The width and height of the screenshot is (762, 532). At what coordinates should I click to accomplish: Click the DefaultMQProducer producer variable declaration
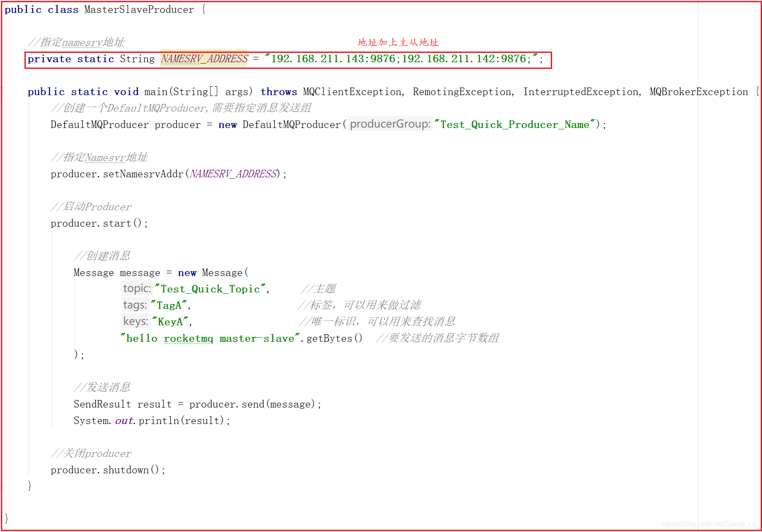pos(126,124)
